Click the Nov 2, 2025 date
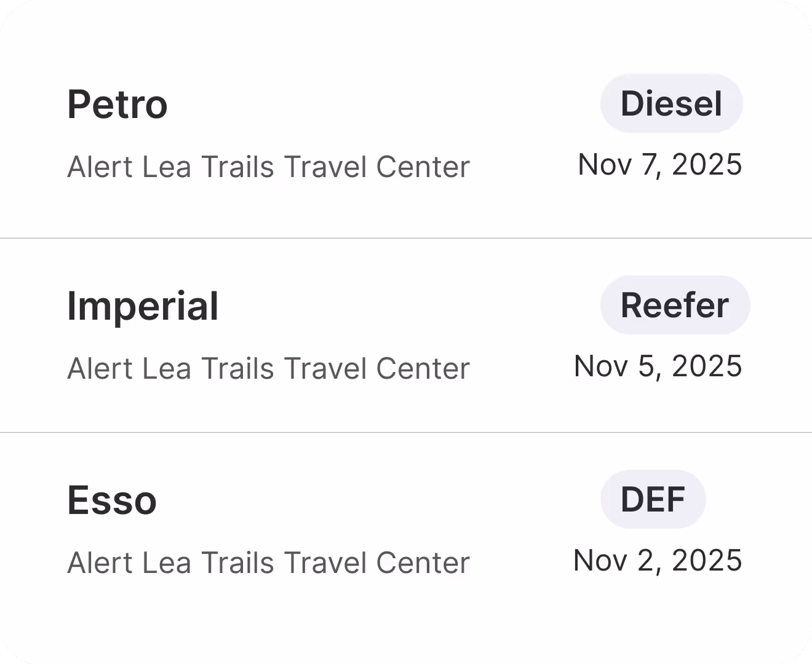 (x=658, y=560)
